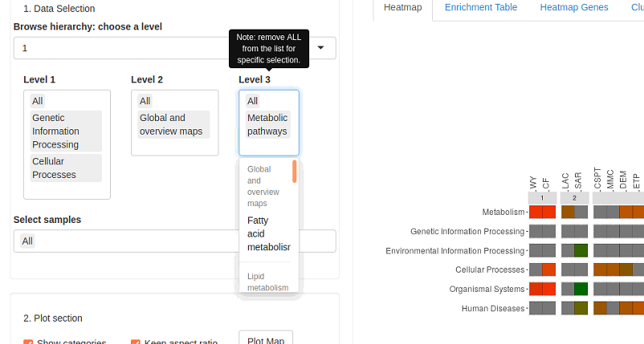This screenshot has width=644, height=344.
Task: Click the 'Global and overview maps' dropdown group header
Action: [263, 186]
